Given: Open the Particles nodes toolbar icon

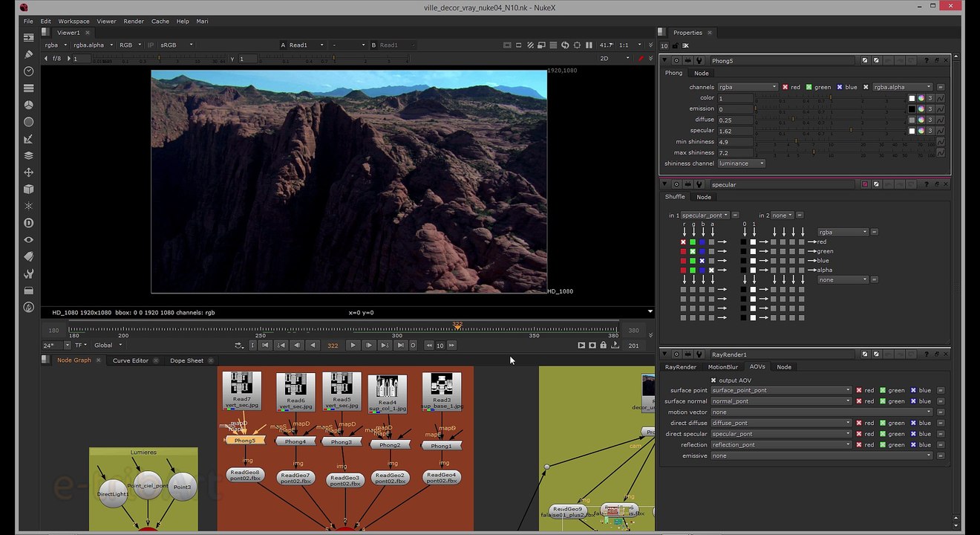Looking at the screenshot, I should point(28,206).
